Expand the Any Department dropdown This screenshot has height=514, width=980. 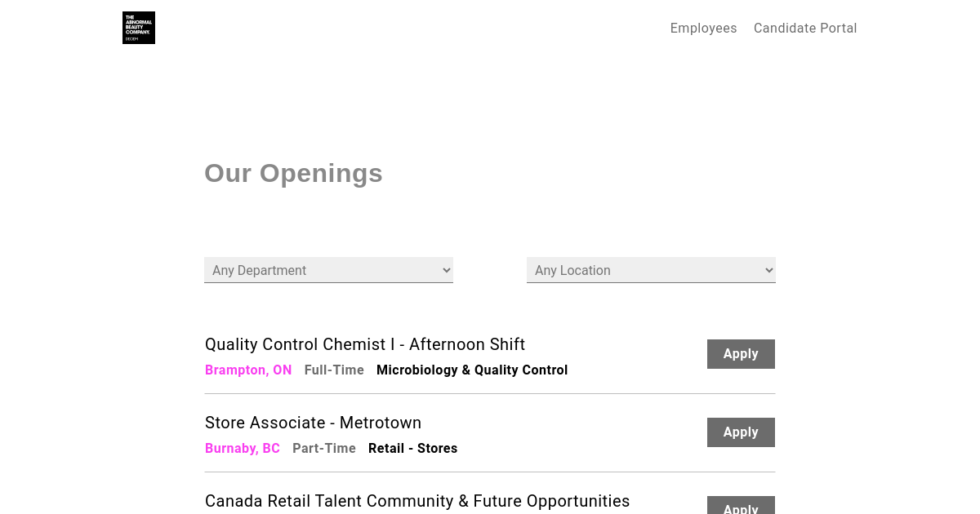click(x=328, y=270)
